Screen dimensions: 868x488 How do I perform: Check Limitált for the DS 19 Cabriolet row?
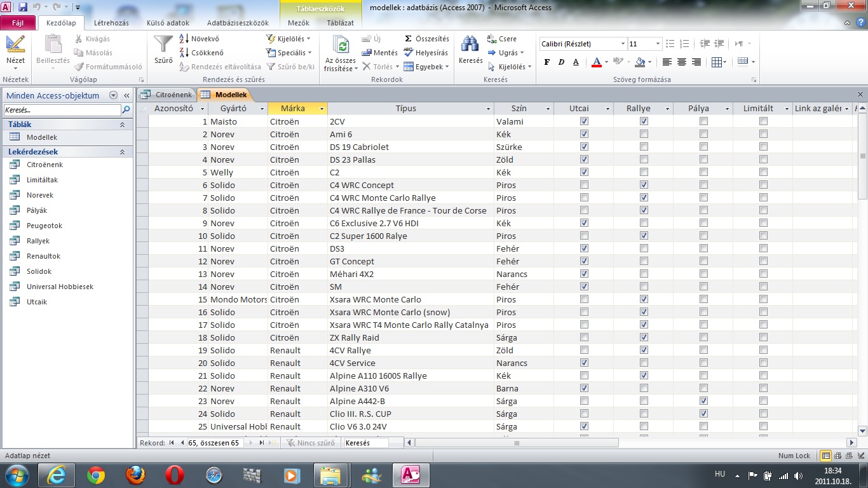[763, 147]
